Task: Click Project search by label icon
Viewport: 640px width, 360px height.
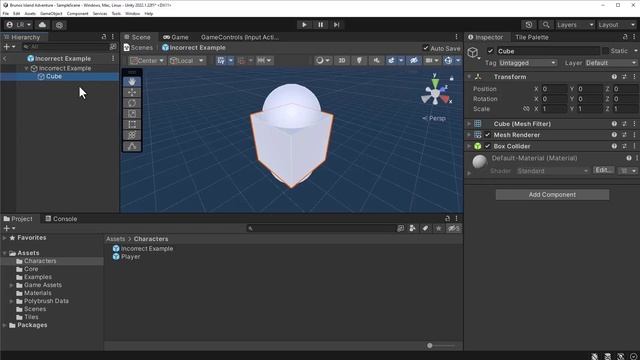Action: point(425,229)
